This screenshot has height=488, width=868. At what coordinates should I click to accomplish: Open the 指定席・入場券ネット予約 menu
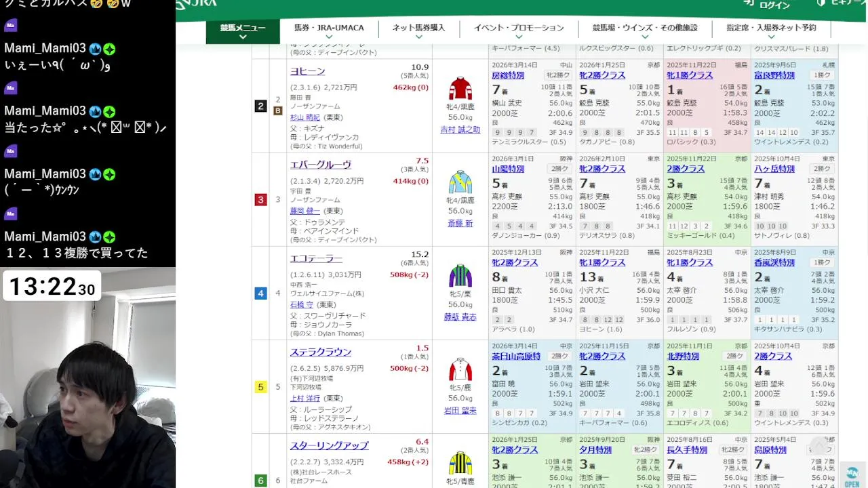771,28
